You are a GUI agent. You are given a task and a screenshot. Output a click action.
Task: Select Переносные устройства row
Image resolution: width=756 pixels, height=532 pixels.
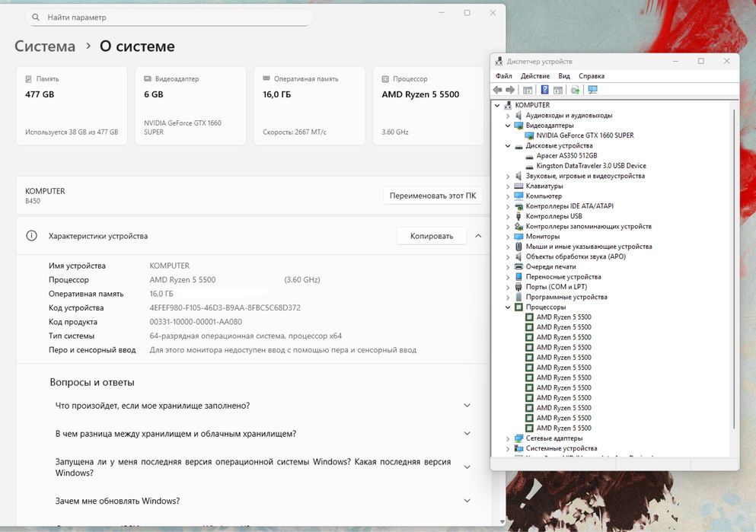pyautogui.click(x=563, y=276)
